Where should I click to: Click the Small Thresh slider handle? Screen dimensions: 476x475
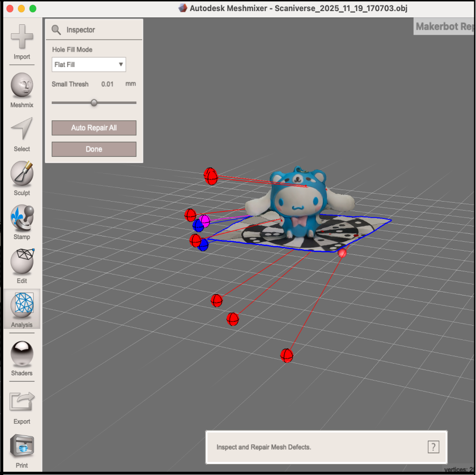click(94, 103)
